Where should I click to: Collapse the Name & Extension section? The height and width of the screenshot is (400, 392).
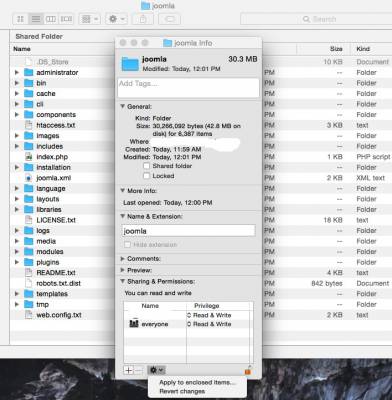[122, 216]
